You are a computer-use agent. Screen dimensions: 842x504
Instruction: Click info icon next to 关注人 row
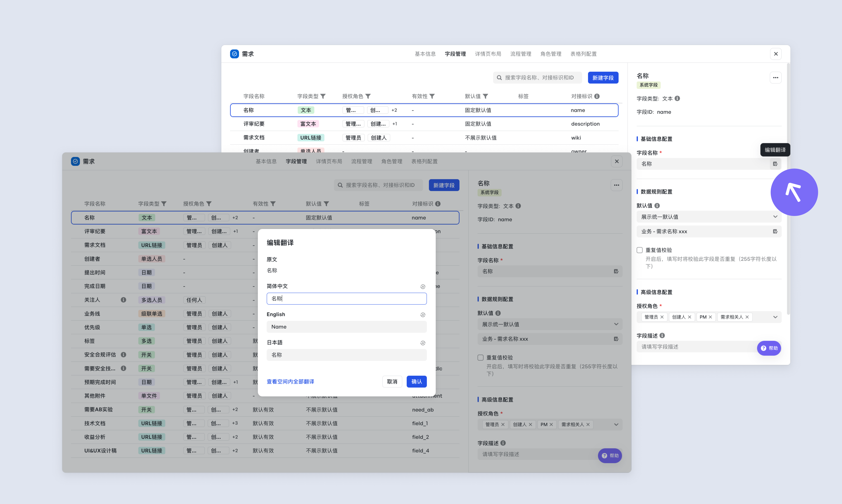pos(123,300)
